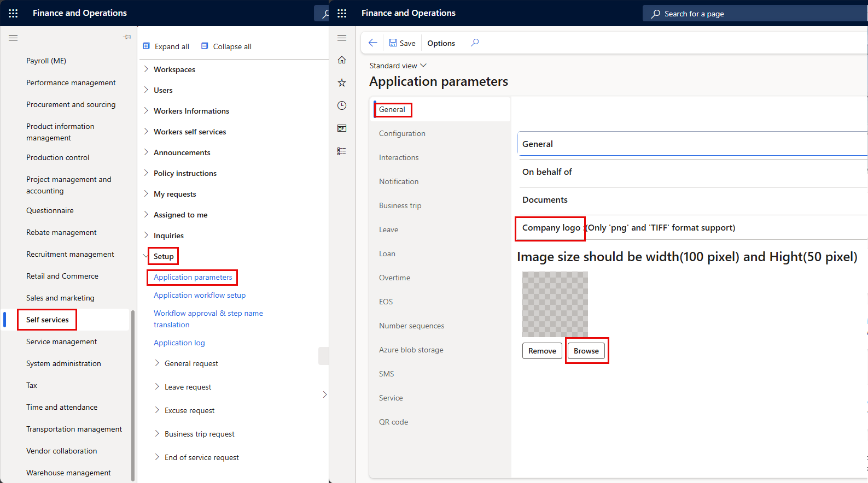Viewport: 868px width, 483px height.
Task: Select Procurement and sourcing module
Action: coord(71,104)
